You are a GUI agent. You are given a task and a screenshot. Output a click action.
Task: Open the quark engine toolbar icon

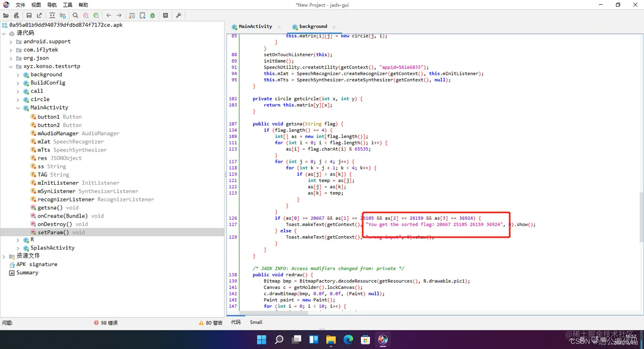tap(142, 15)
